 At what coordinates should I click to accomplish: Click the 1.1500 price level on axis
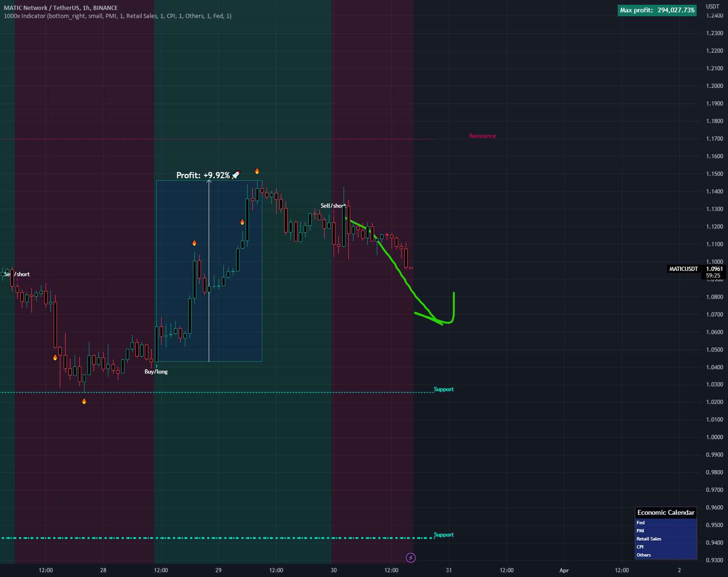click(x=714, y=174)
